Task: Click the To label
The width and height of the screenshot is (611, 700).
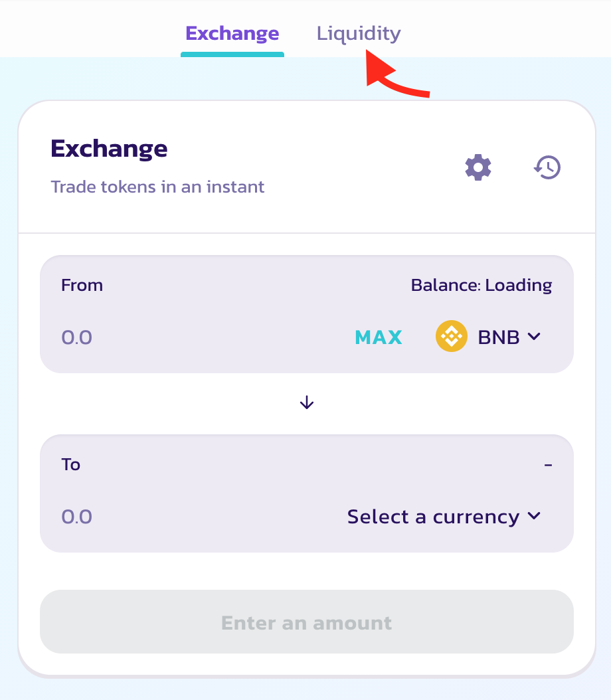Action: pos(71,464)
